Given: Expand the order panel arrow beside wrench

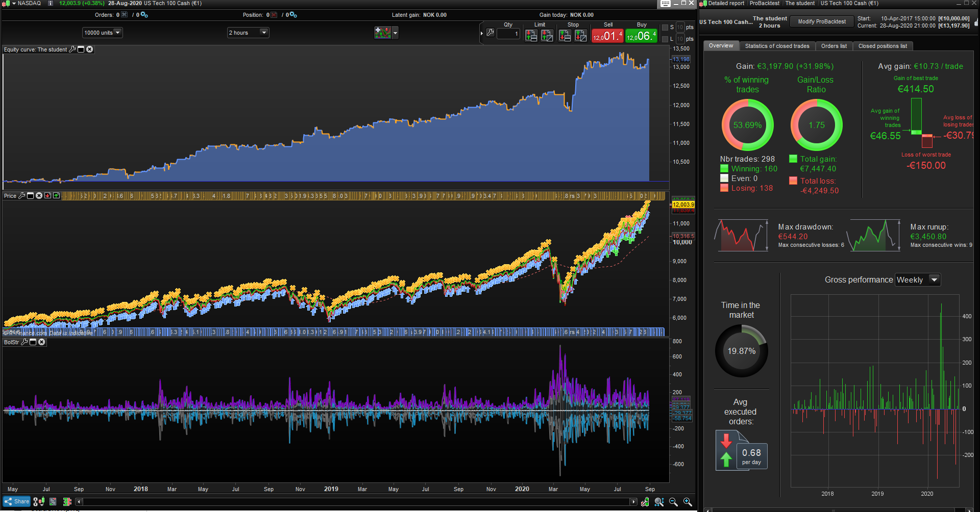Looking at the screenshot, I should click(482, 33).
